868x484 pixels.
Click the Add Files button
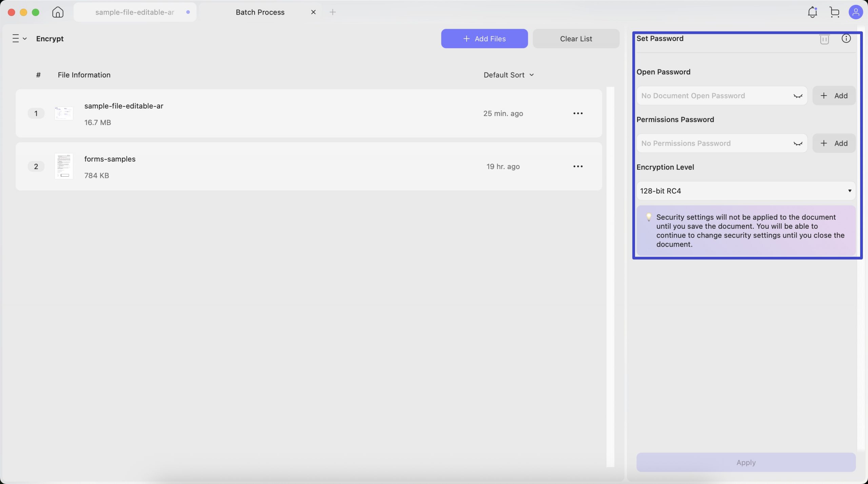click(x=484, y=39)
